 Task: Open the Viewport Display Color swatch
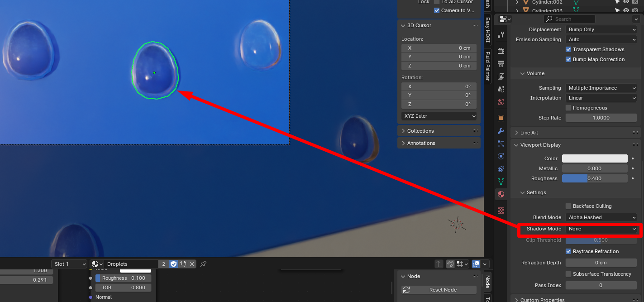pos(595,158)
